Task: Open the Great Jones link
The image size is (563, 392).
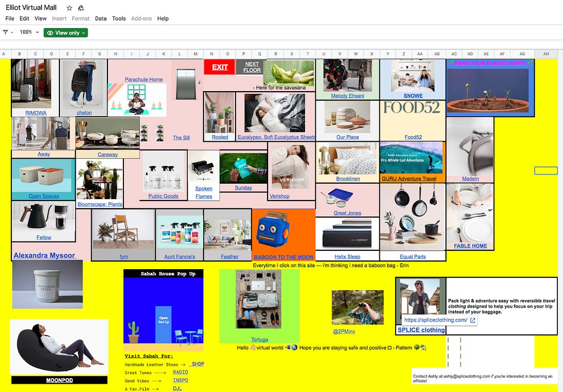Action: [x=347, y=213]
